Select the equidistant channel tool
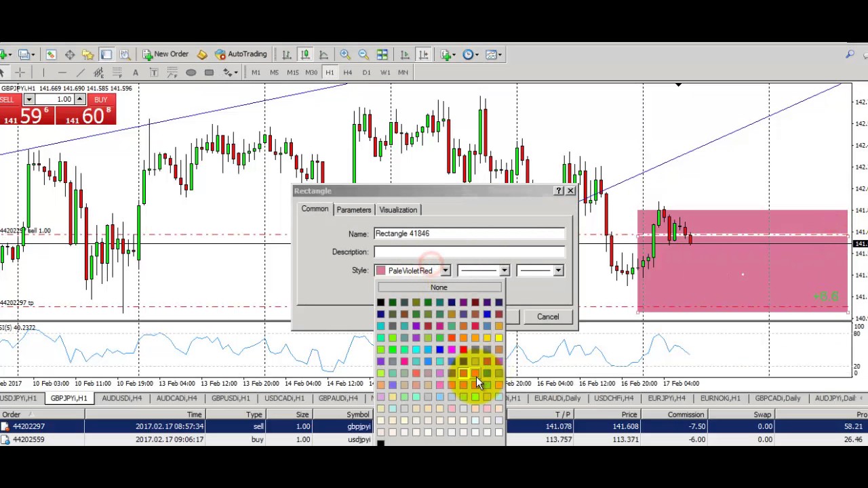Viewport: 868px width, 488px height. (x=98, y=73)
